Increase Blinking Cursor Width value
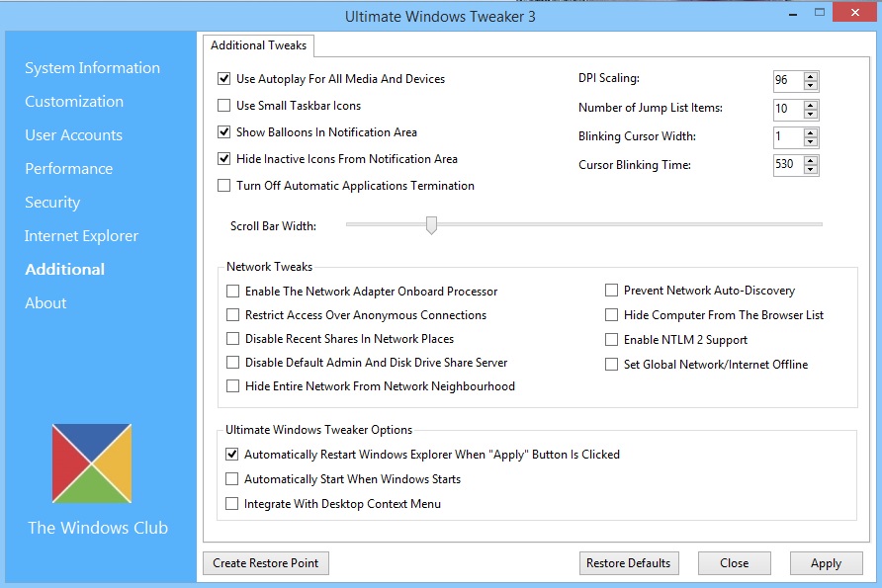Viewport: 882px width, 588px height. click(x=810, y=133)
